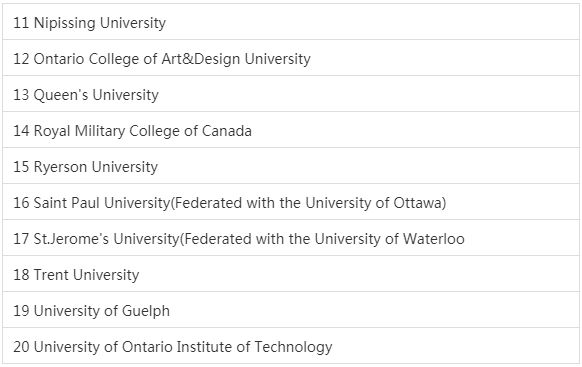Click the number 20 in last row
582x367 pixels.
pyautogui.click(x=21, y=347)
